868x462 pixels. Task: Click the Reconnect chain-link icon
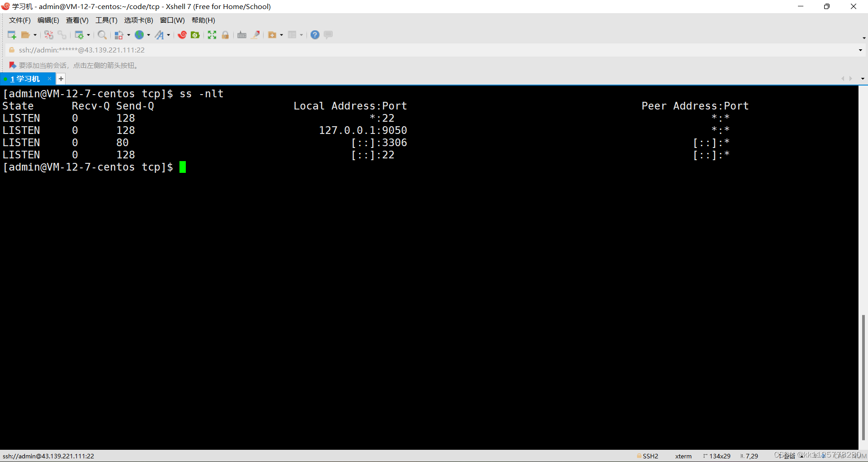tap(62, 35)
